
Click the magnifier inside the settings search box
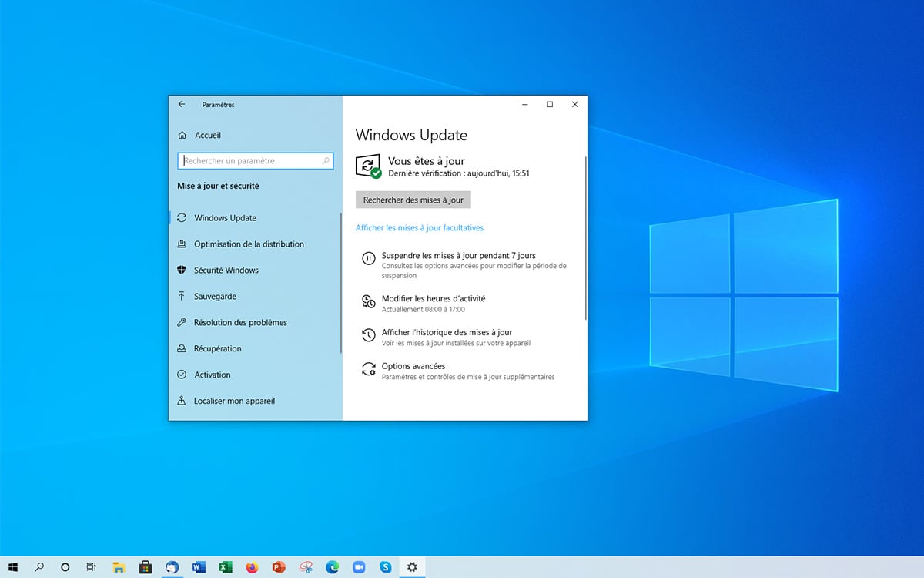pyautogui.click(x=326, y=161)
